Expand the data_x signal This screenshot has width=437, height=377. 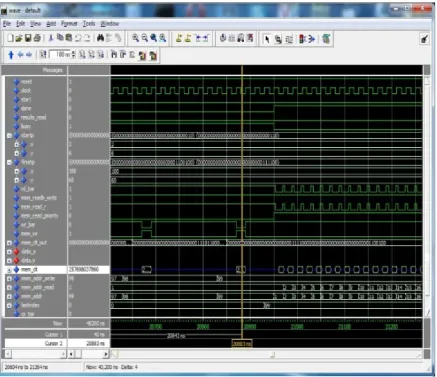9,252
